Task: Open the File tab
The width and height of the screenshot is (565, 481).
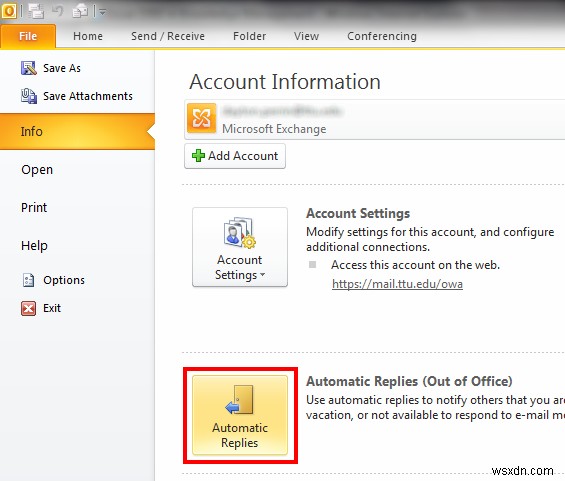Action: pos(28,36)
